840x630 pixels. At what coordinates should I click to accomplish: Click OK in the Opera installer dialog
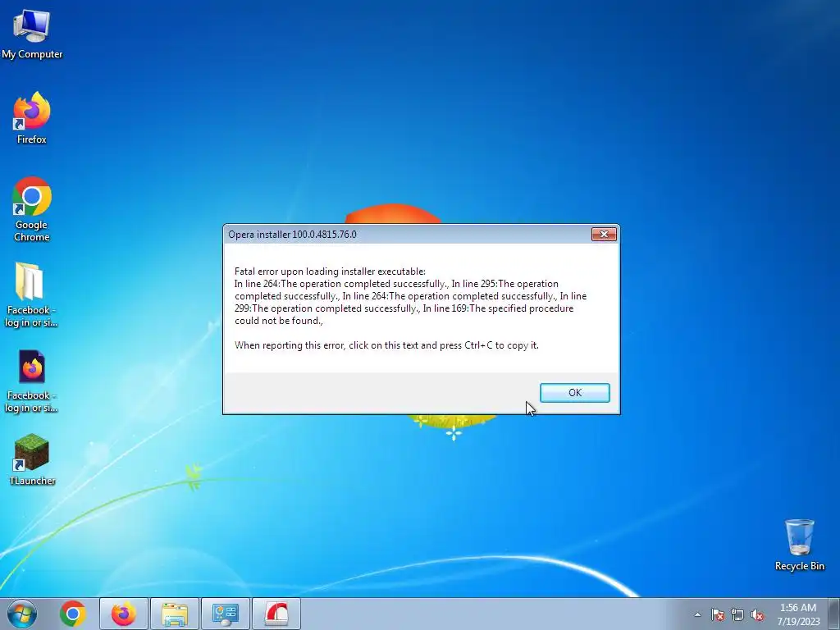(x=574, y=393)
